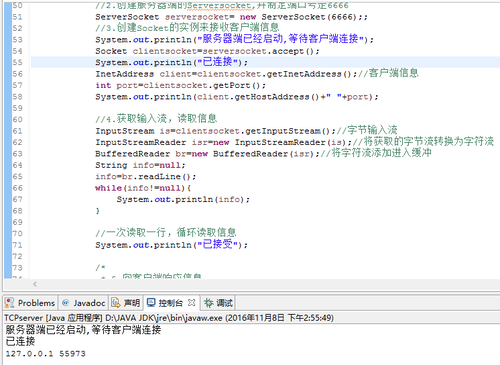The width and height of the screenshot is (500, 365).
Task: Click the editor horizontal scroll left arrow
Action: coord(35,284)
